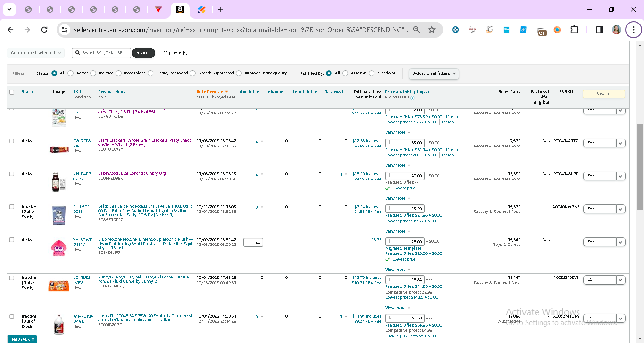Click the Pricing status info icon
The height and width of the screenshot is (343, 644).
(x=413, y=98)
